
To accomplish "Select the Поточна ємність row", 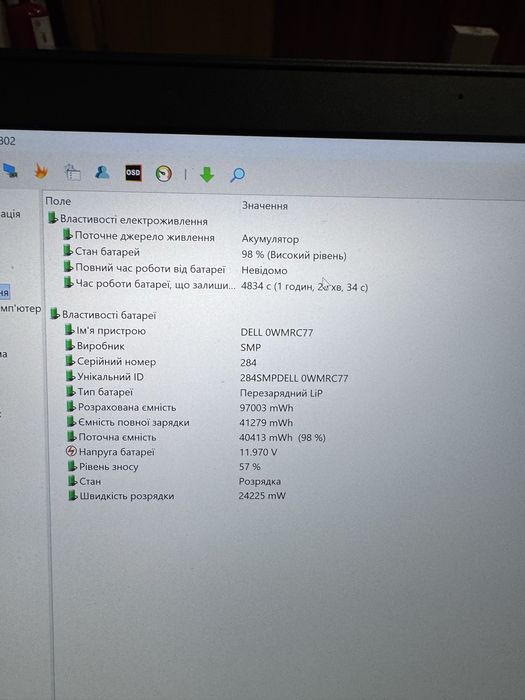I will point(112,437).
